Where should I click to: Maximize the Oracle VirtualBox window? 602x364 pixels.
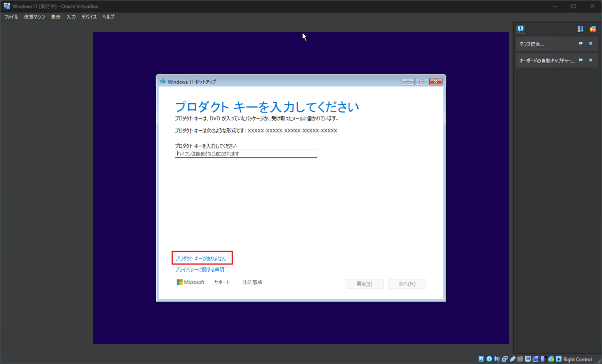click(573, 6)
